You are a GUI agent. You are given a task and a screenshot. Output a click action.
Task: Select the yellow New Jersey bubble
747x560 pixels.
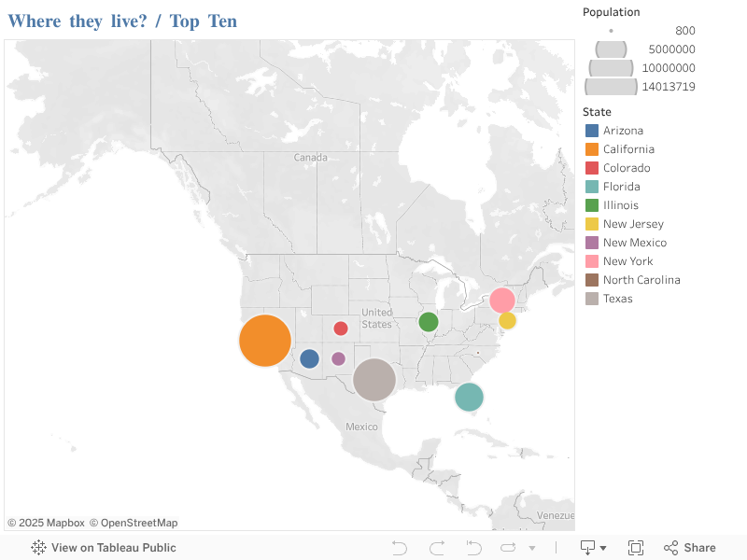pyautogui.click(x=507, y=320)
